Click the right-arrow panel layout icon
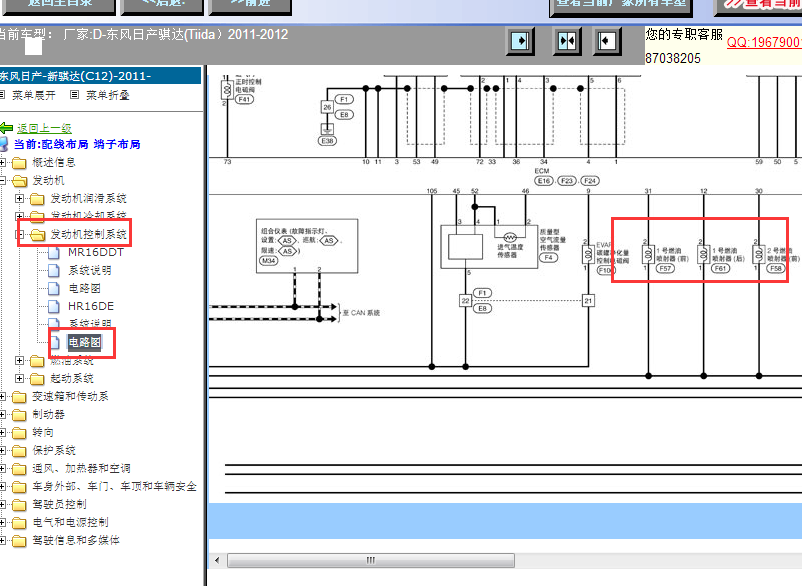The image size is (802, 586). [520, 40]
